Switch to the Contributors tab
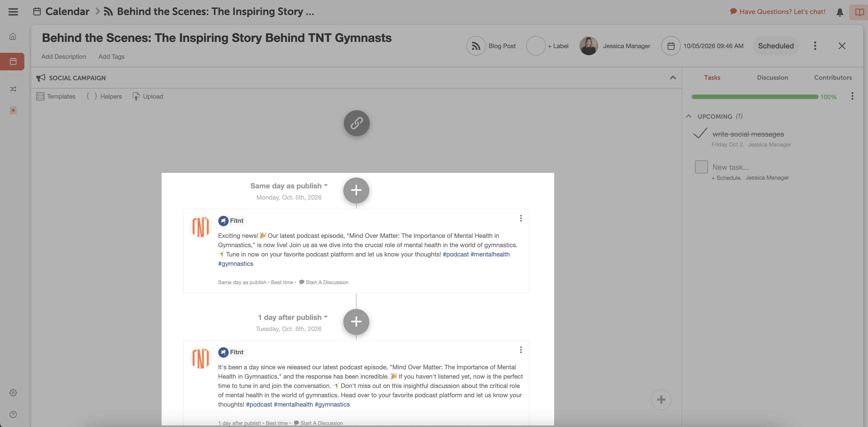This screenshot has height=427, width=868. pos(833,77)
